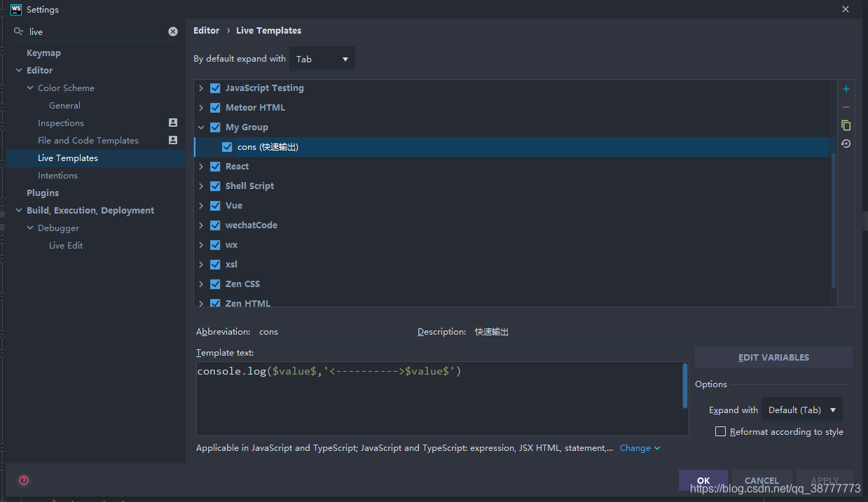Toggle the Zen CSS group checkbox

[215, 284]
